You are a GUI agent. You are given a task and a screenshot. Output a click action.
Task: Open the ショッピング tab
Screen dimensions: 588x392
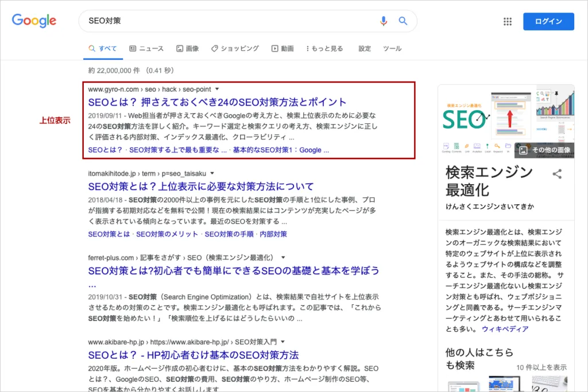[235, 49]
